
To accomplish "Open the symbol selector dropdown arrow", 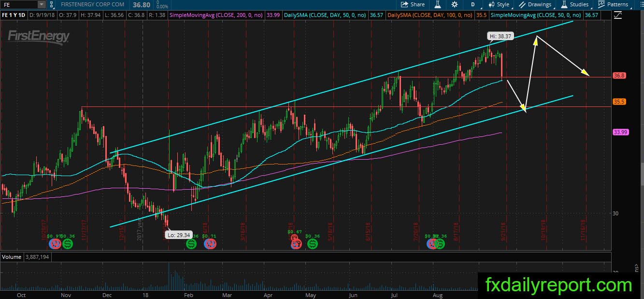I will (x=41, y=5).
